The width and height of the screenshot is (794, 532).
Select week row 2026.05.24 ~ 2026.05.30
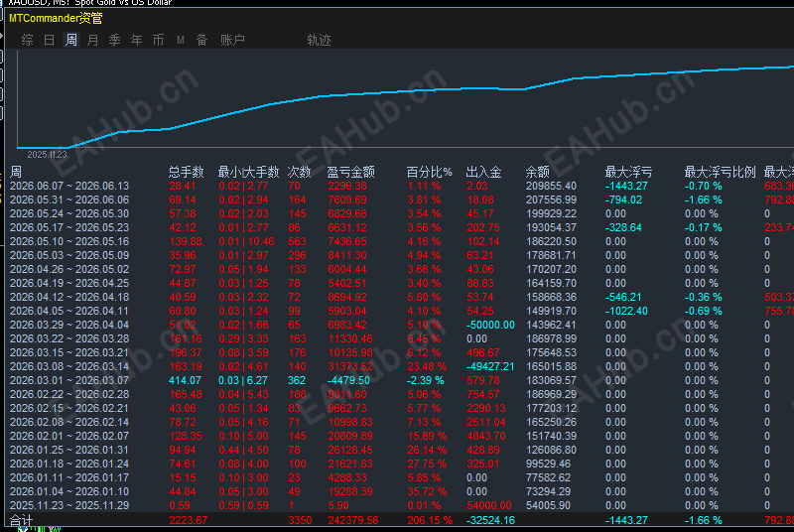[400, 213]
